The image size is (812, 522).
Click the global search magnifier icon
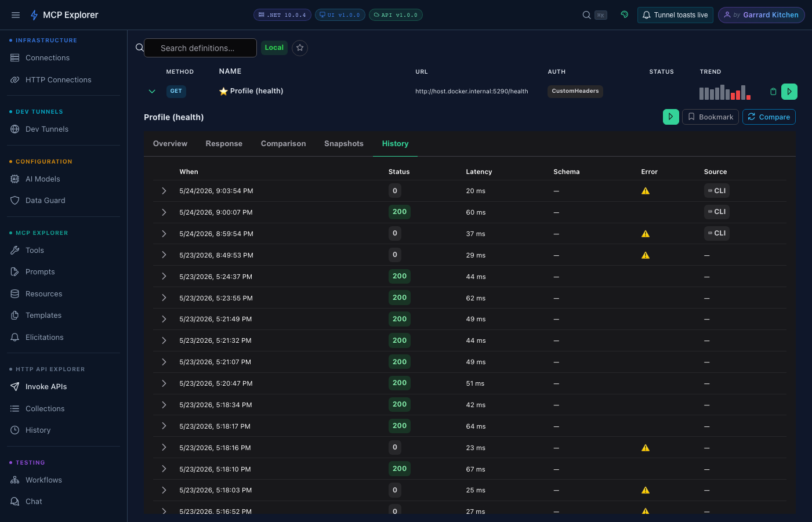(x=587, y=15)
